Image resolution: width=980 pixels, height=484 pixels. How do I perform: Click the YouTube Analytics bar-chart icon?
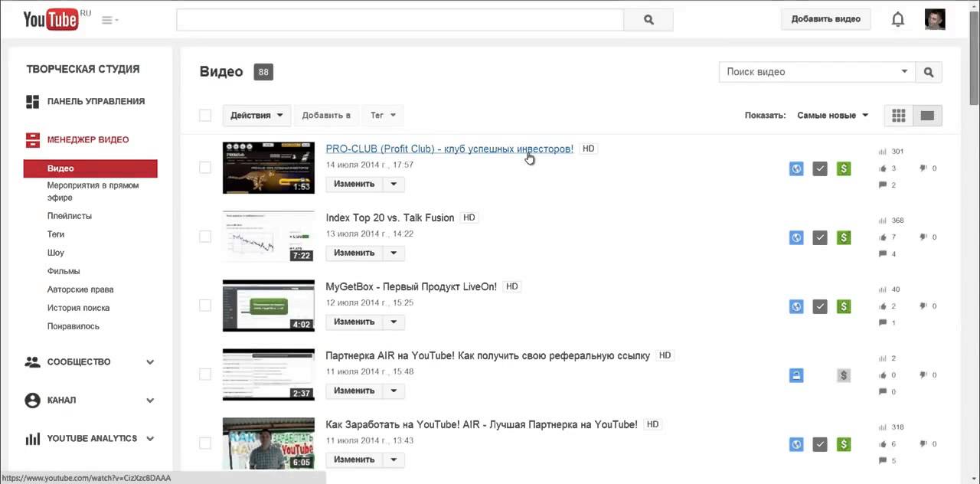tap(32, 439)
